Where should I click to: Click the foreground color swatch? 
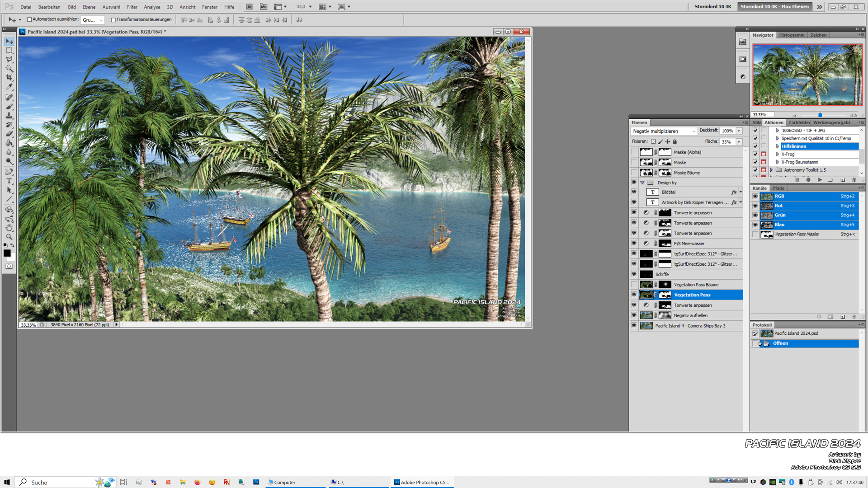pos(7,253)
